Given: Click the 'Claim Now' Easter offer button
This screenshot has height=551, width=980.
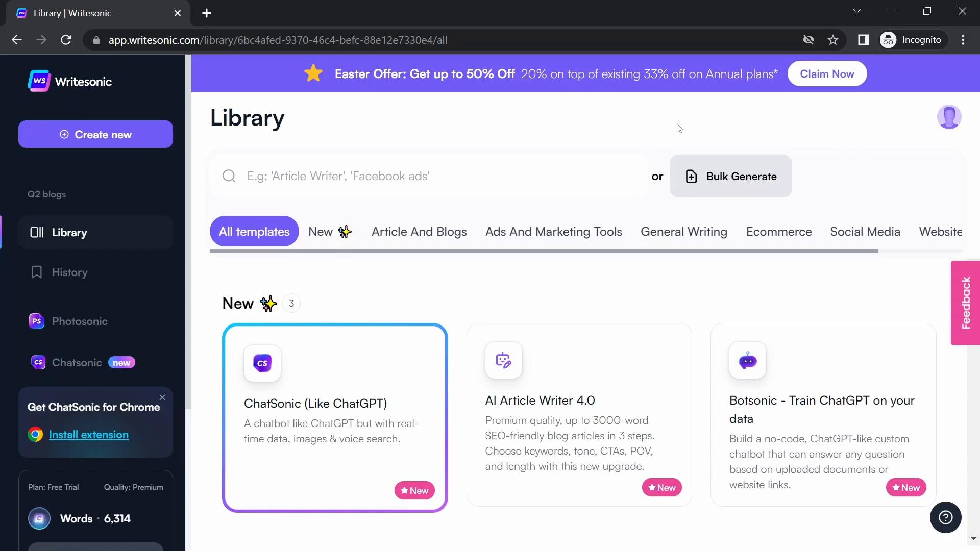Looking at the screenshot, I should 827,73.
